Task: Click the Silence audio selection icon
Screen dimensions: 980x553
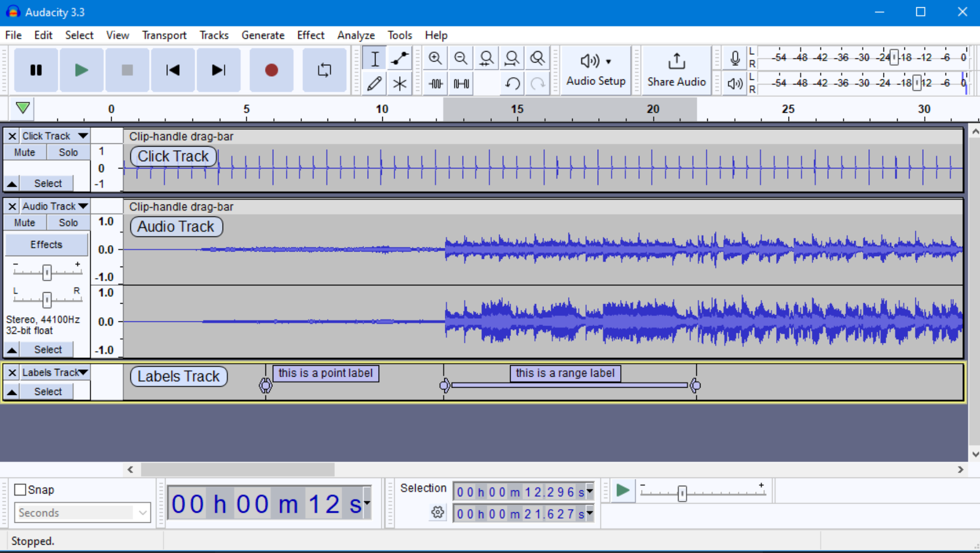Action: tap(461, 83)
